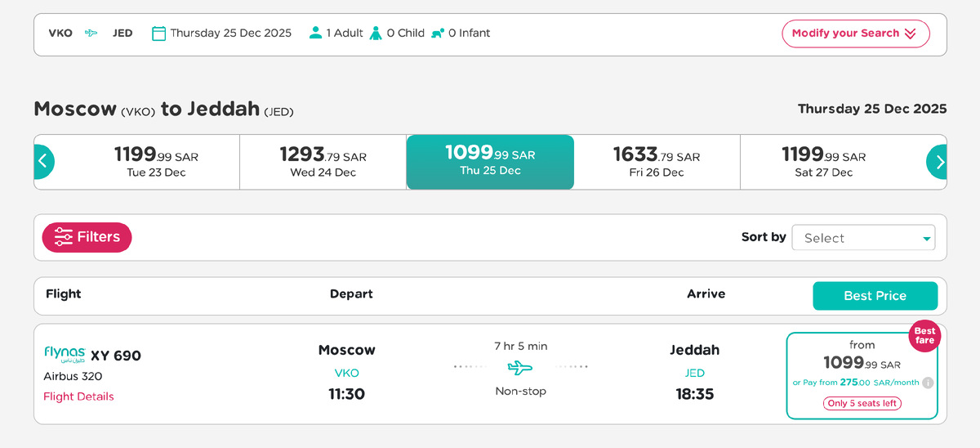This screenshot has width=980, height=448.
Task: Click the selected Thu 25 Dec tab
Action: 490,162
